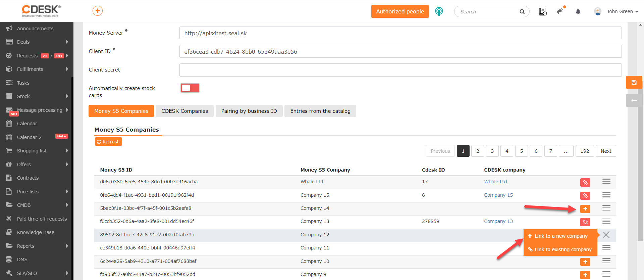Open hamburger menu for Company 10 row
Screen dimensions: 644x280
606,261
